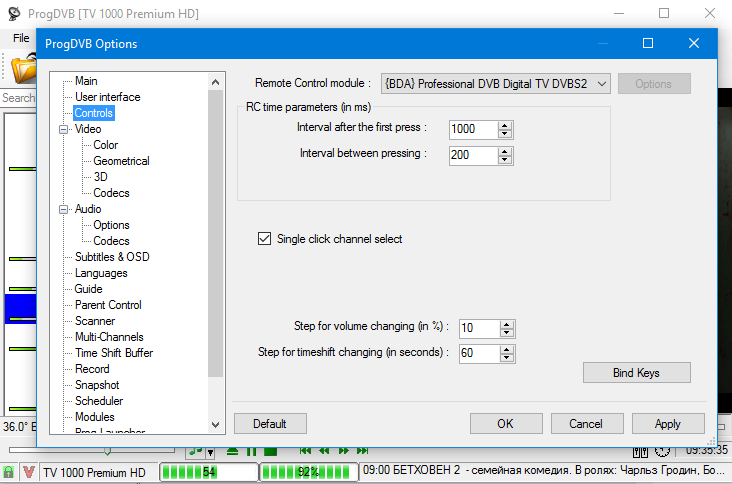Click the clock icon beside the time
This screenshot has width=732, height=484.
click(662, 453)
